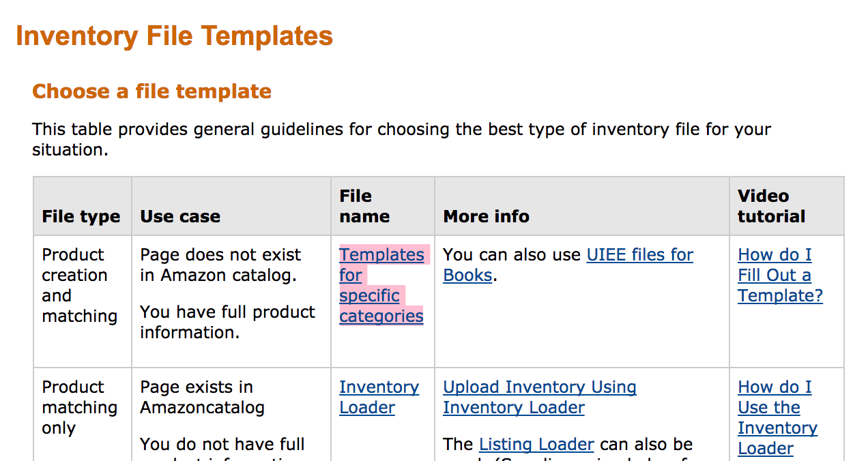Image resolution: width=868 pixels, height=461 pixels.
Task: Click the text Page exists in Amazoncatalog
Action: (x=202, y=397)
